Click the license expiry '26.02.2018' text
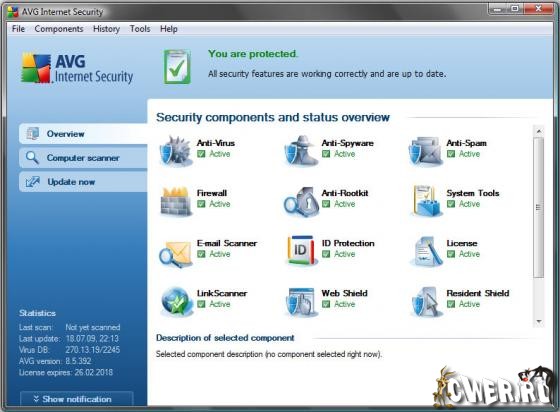 pos(94,372)
